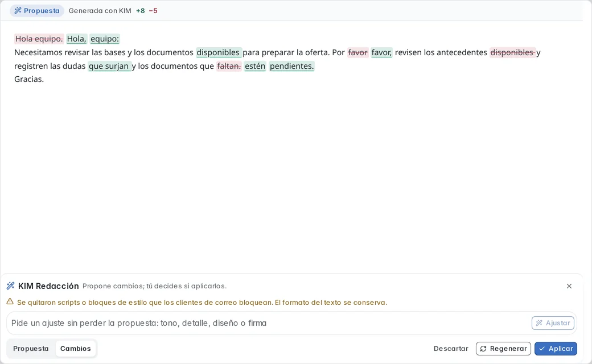Click the inserted word 'pendientes.'
592x364 pixels.
[291, 66]
